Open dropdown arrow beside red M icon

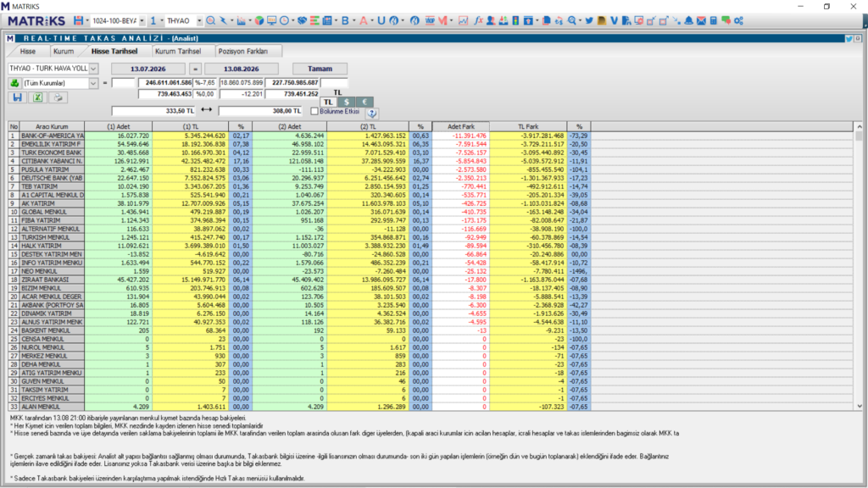pyautogui.click(x=451, y=21)
